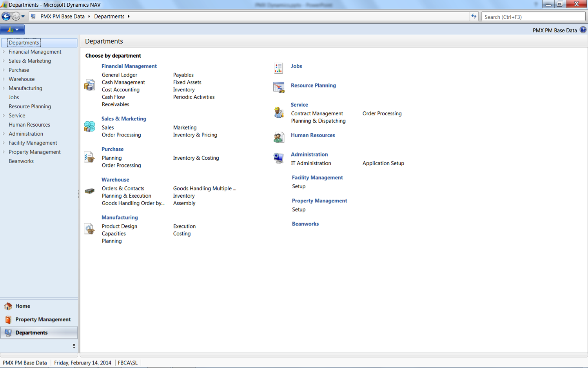
Task: Open the Financial Management heading link
Action: (x=129, y=66)
